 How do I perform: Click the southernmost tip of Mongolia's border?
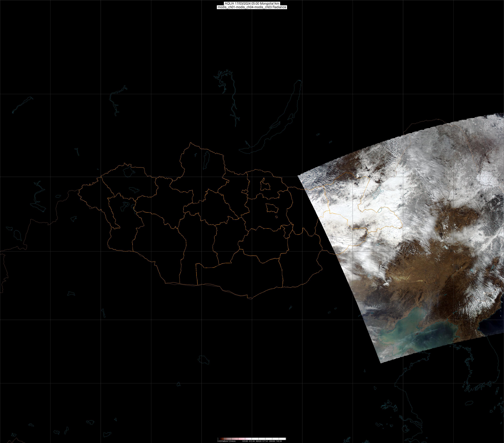252,299
